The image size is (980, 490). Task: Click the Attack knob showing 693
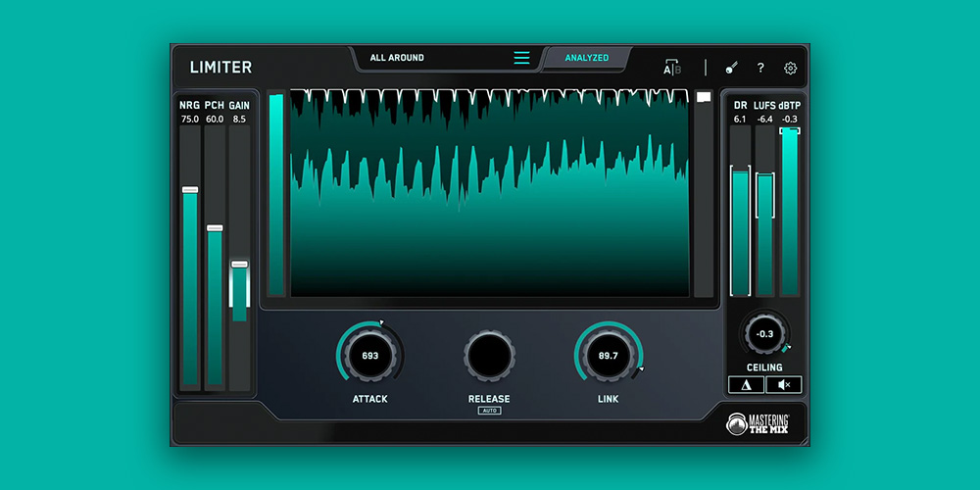[x=370, y=355]
